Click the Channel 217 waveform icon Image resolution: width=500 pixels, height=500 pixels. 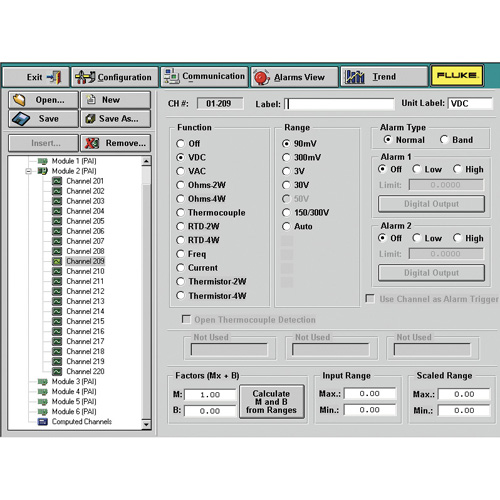pos(57,341)
